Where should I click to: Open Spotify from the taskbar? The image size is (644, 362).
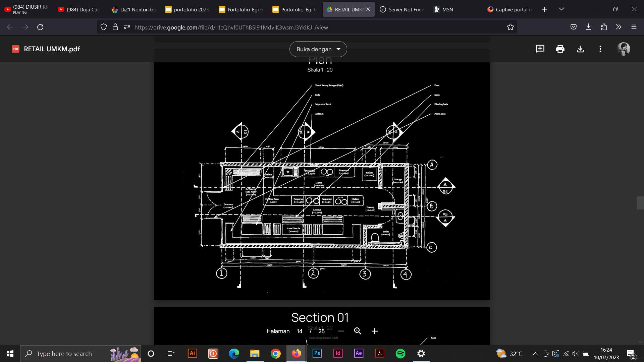point(400,354)
